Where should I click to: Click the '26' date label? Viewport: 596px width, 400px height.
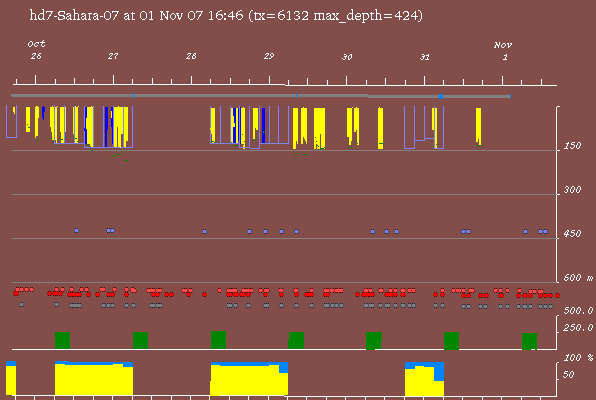pyautogui.click(x=36, y=56)
